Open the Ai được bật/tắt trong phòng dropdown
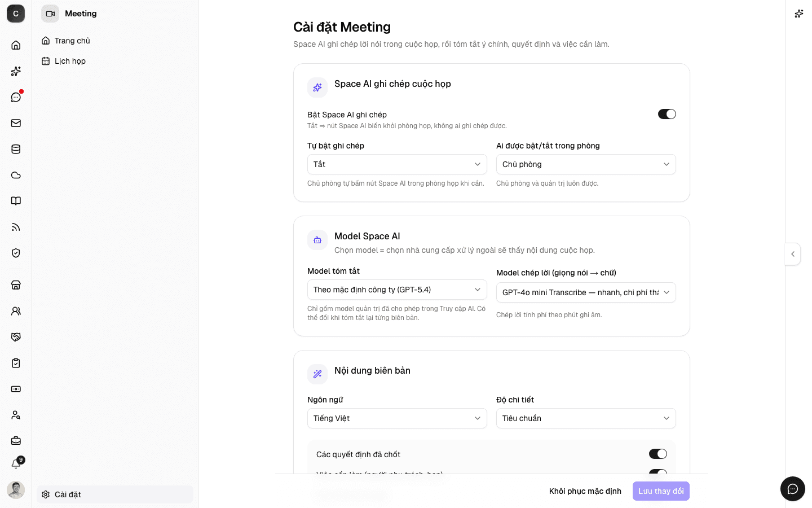Viewport: 812px width, 508px height. pyautogui.click(x=586, y=164)
